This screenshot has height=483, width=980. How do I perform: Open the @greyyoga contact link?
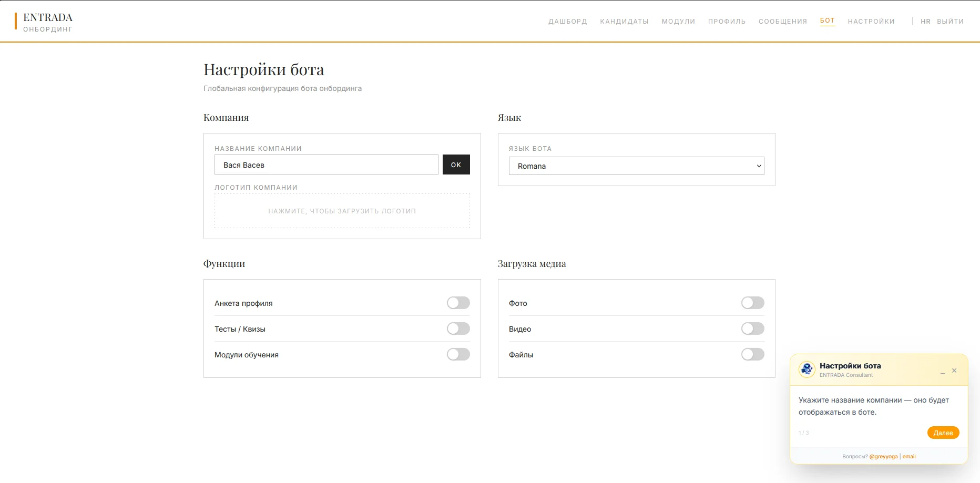(883, 456)
